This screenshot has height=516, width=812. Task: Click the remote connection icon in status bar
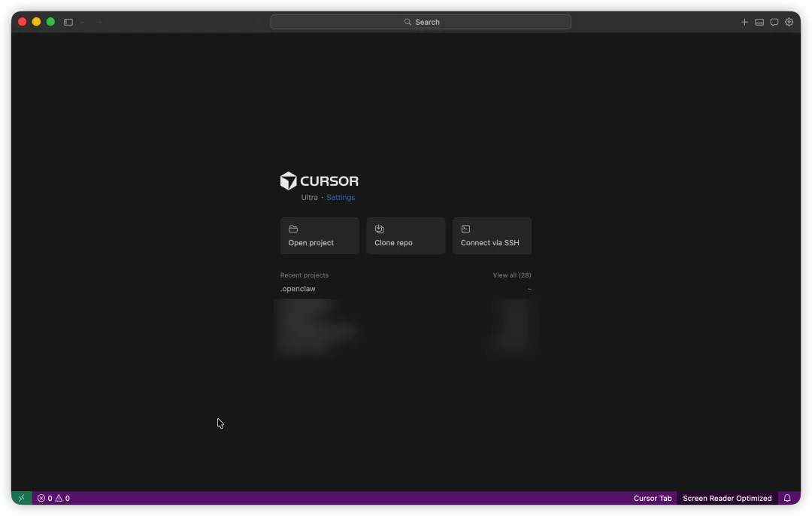point(22,498)
